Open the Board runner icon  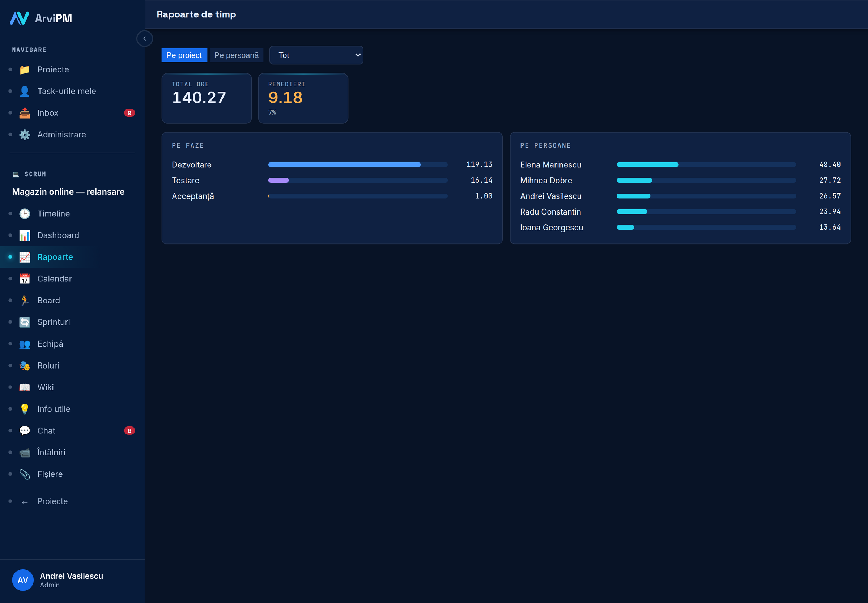25,300
